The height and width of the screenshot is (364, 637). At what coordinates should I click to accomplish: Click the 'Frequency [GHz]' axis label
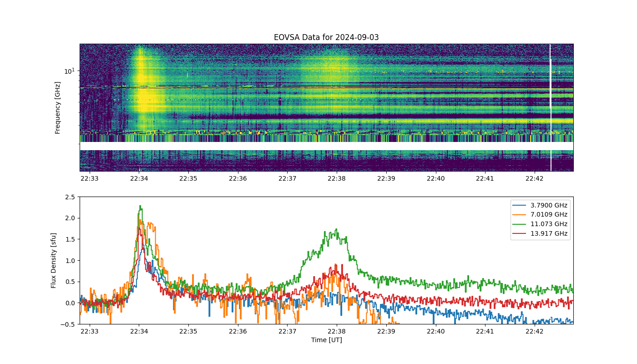tap(58, 108)
